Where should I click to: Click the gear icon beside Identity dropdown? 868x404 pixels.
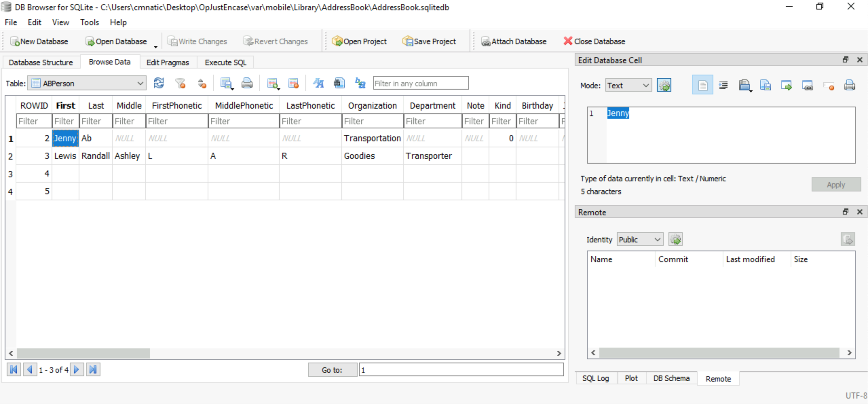(675, 239)
